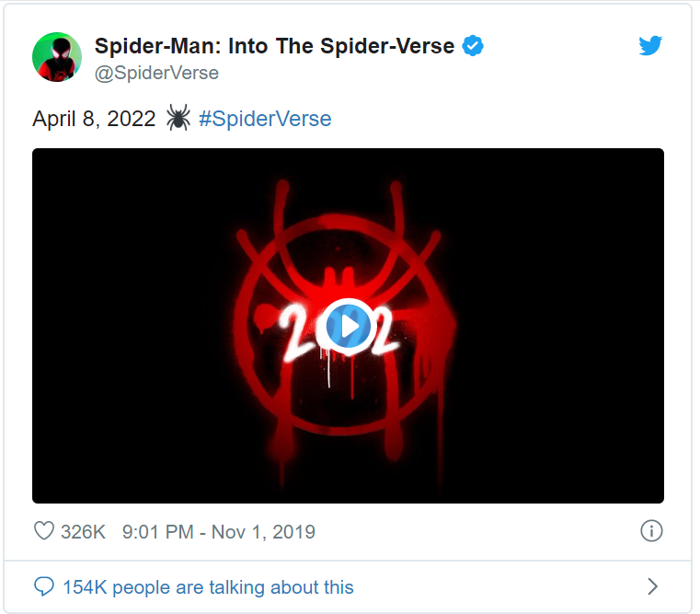Click the "April 8, 2022" tweet text

[x=94, y=119]
